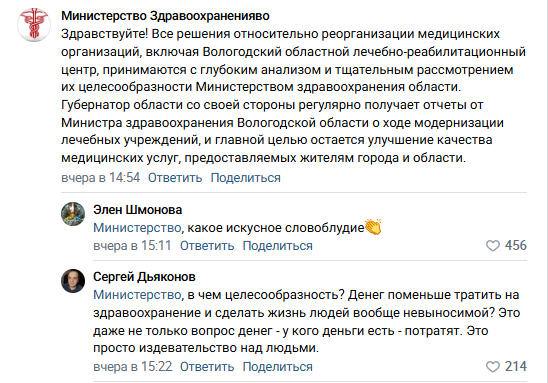Share Элен Шмонова's comment
Image resolution: width=548 pixels, height=383 pixels.
pos(277,246)
